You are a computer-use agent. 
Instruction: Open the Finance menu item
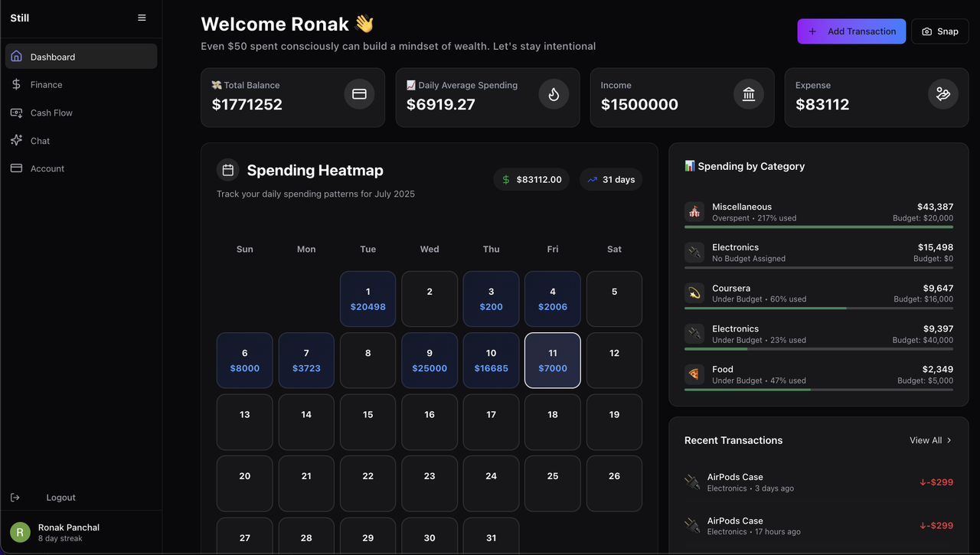point(81,84)
